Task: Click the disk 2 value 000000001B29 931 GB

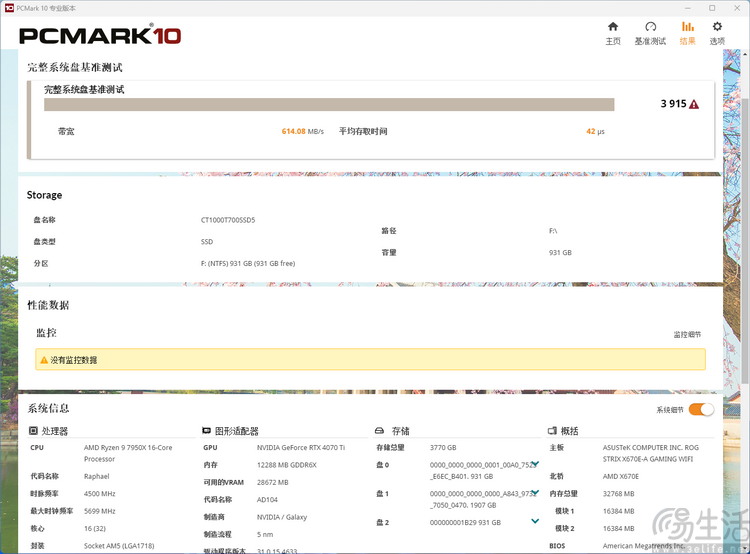Action: click(465, 522)
